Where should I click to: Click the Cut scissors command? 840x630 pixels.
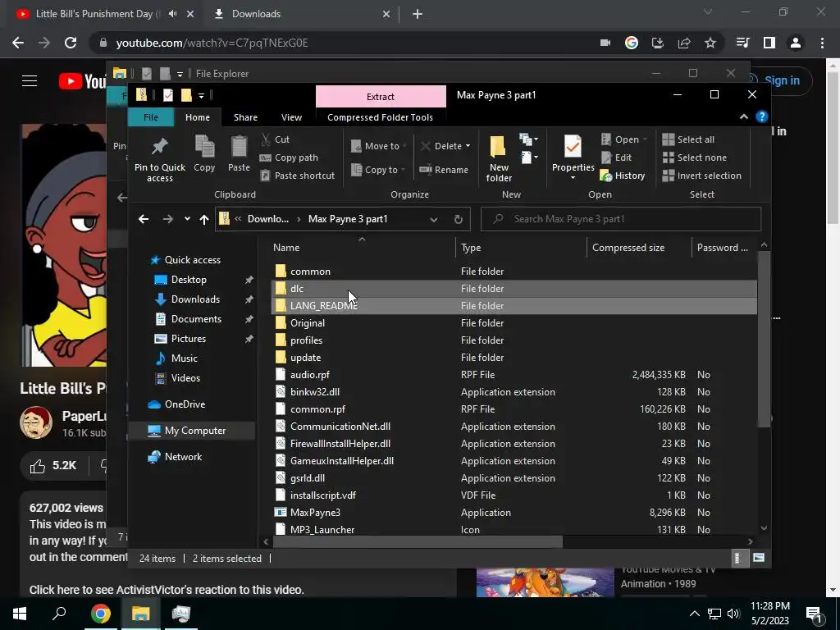(276, 139)
